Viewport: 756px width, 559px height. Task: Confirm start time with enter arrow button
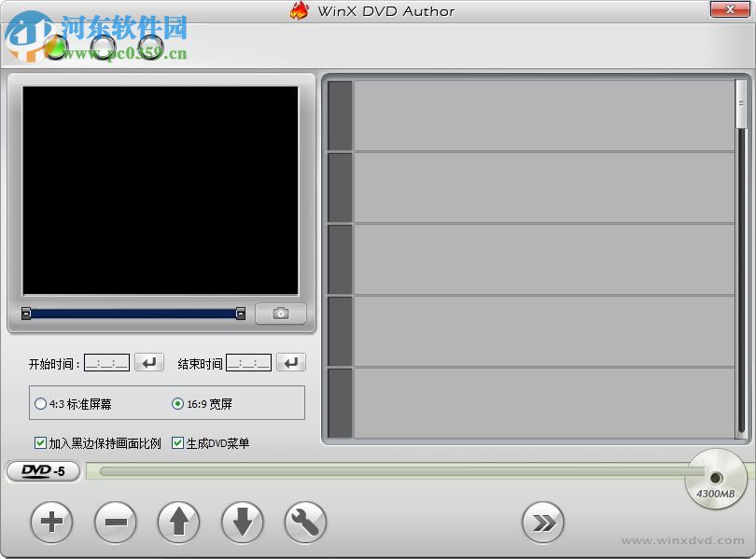tap(149, 362)
